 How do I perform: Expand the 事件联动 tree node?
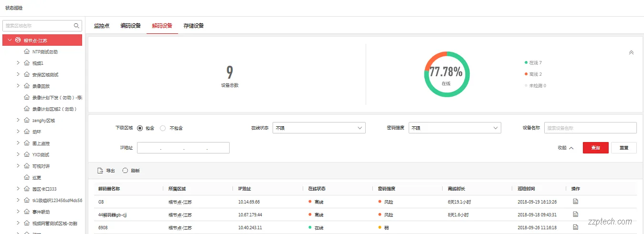(18, 212)
